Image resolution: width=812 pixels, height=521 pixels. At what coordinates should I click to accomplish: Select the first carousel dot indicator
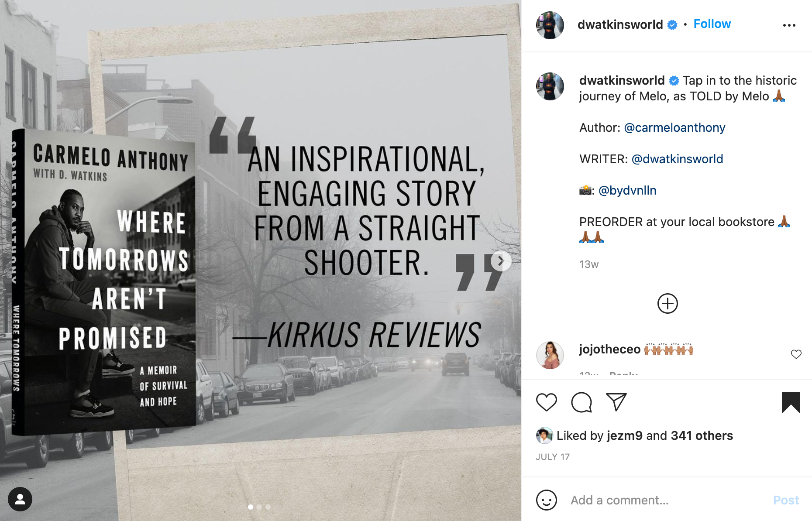[x=251, y=507]
